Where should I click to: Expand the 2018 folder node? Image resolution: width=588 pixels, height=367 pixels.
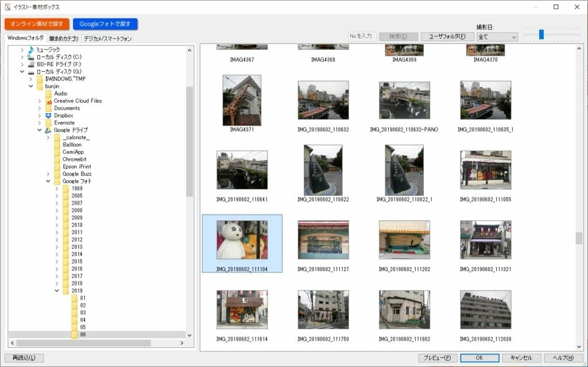(x=57, y=284)
